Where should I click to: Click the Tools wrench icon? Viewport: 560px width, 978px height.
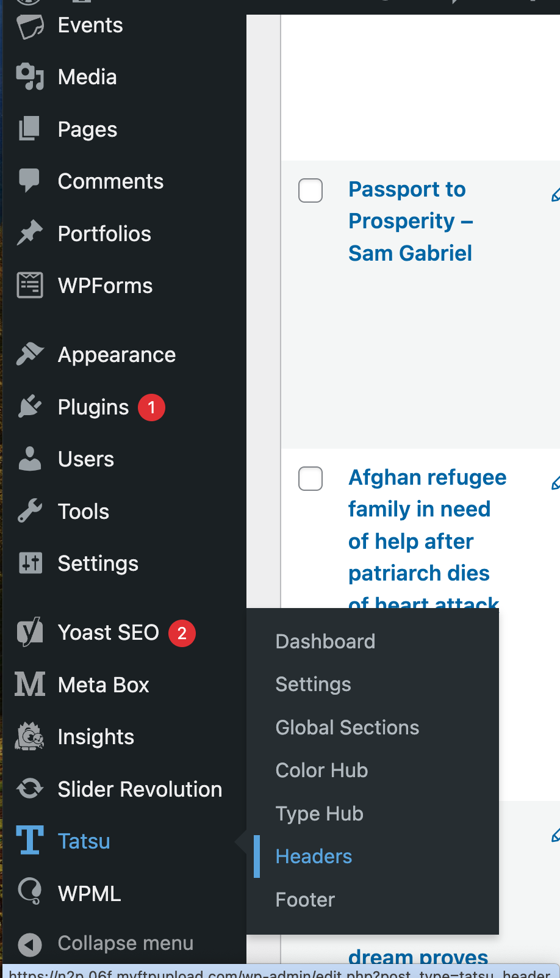30,511
